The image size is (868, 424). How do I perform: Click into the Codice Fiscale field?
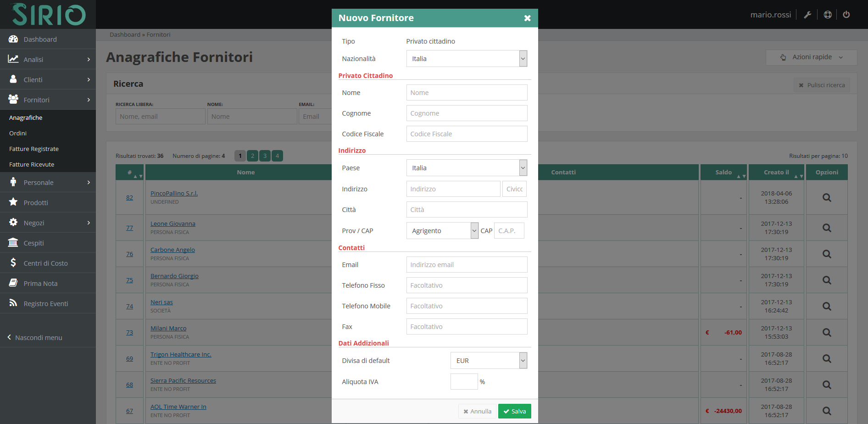467,134
